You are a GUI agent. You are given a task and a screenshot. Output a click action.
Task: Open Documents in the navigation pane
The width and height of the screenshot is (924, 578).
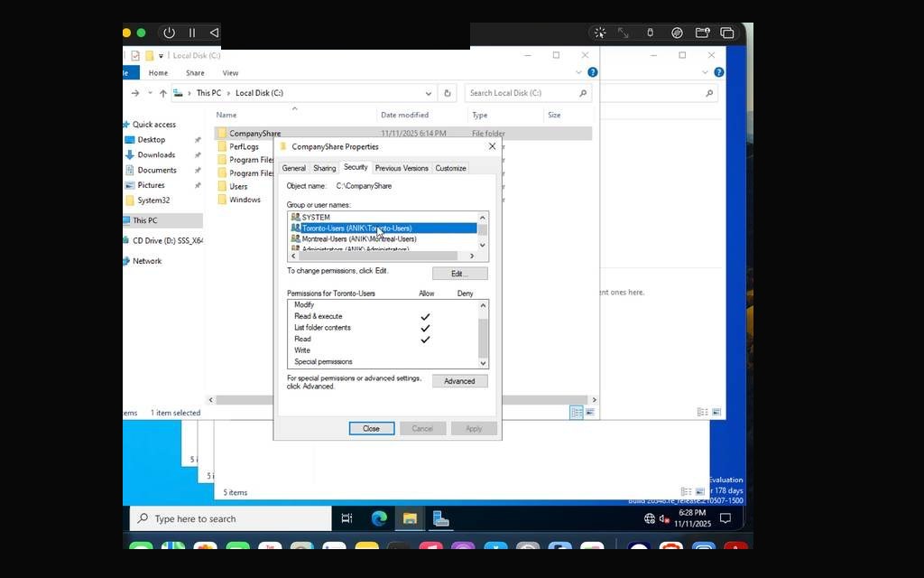click(157, 170)
